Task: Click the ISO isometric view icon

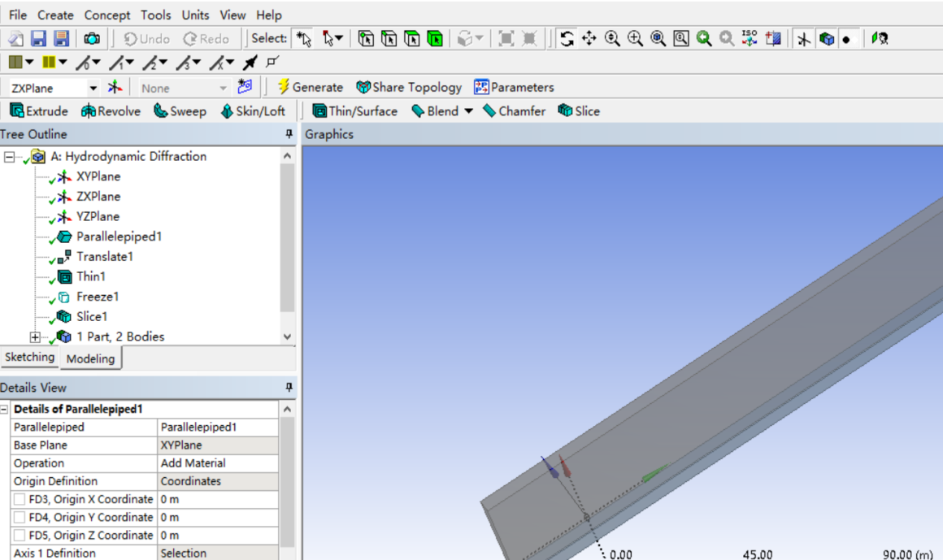Action: click(x=750, y=38)
